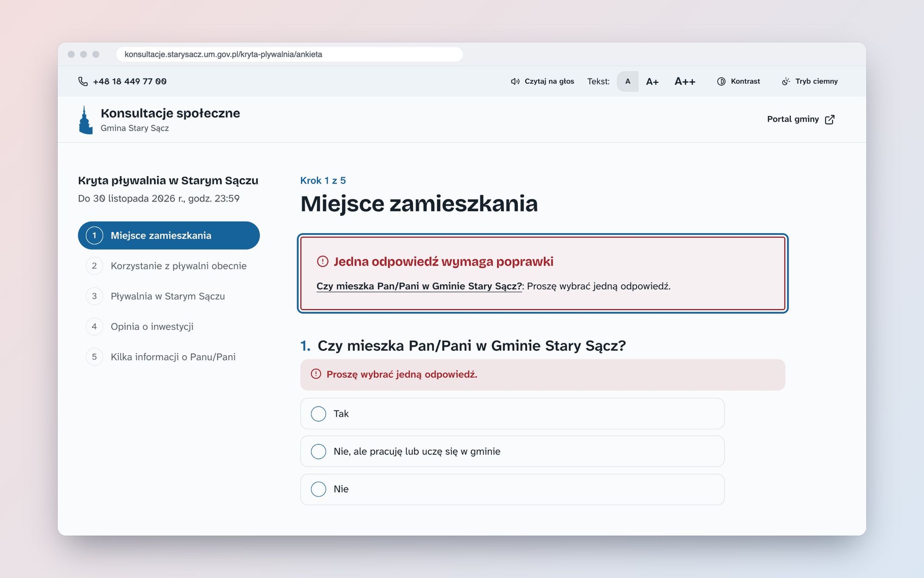The height and width of the screenshot is (578, 924).
Task: Click the speaker icon for read aloud
Action: click(515, 81)
